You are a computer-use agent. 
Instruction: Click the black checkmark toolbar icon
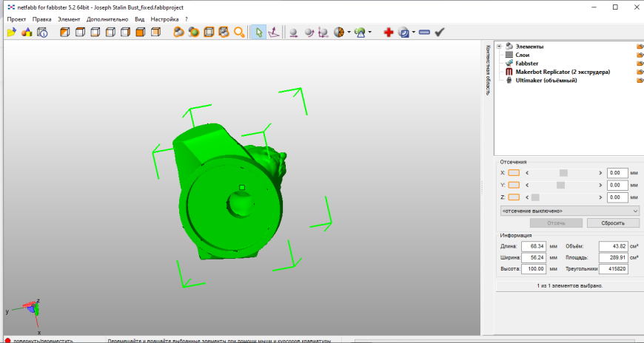(440, 33)
